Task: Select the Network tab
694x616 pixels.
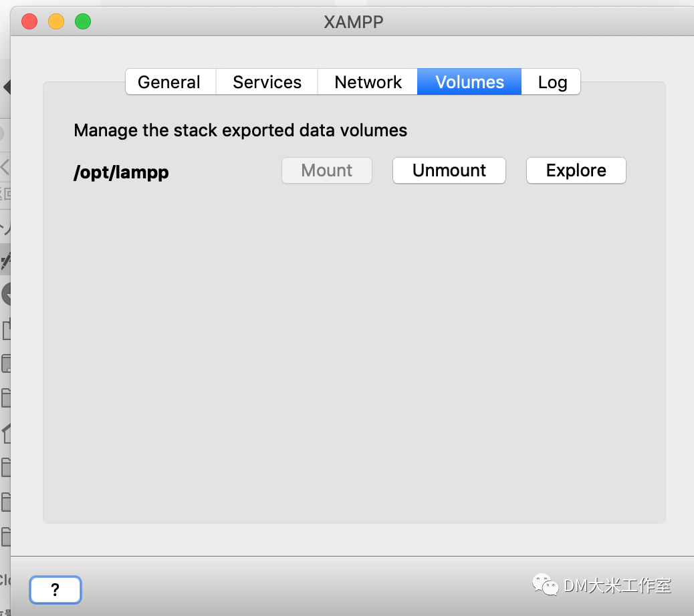Action: 368,82
